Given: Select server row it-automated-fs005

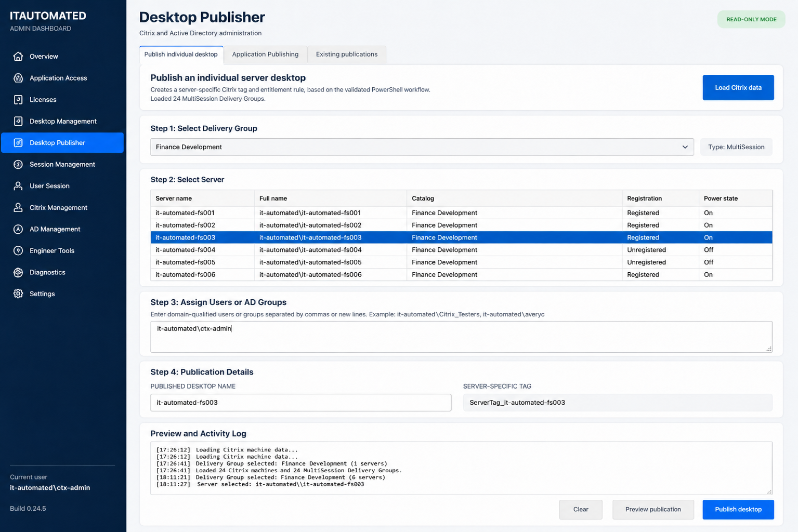Looking at the screenshot, I should [461, 262].
